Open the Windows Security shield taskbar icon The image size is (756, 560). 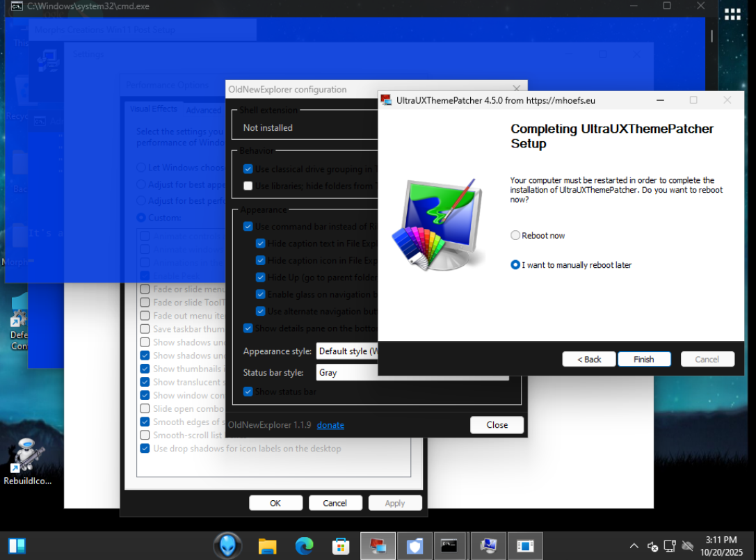[415, 546]
